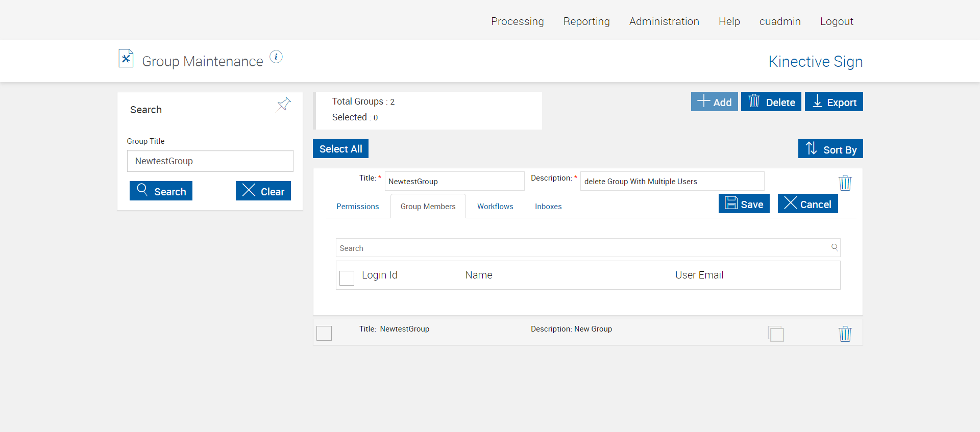The image size is (980, 432).
Task: Click the trash icon on the expanded group
Action: click(x=845, y=183)
